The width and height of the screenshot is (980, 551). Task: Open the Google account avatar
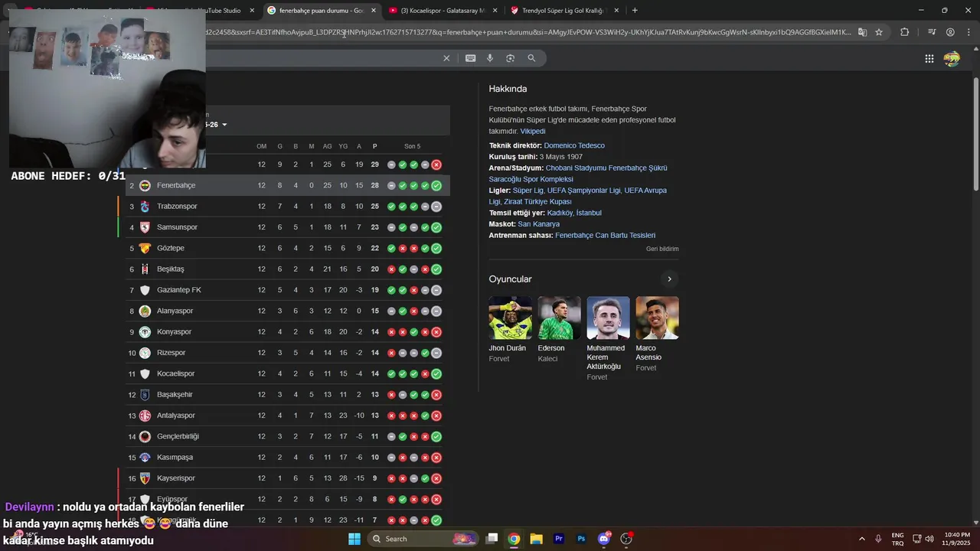click(x=952, y=59)
